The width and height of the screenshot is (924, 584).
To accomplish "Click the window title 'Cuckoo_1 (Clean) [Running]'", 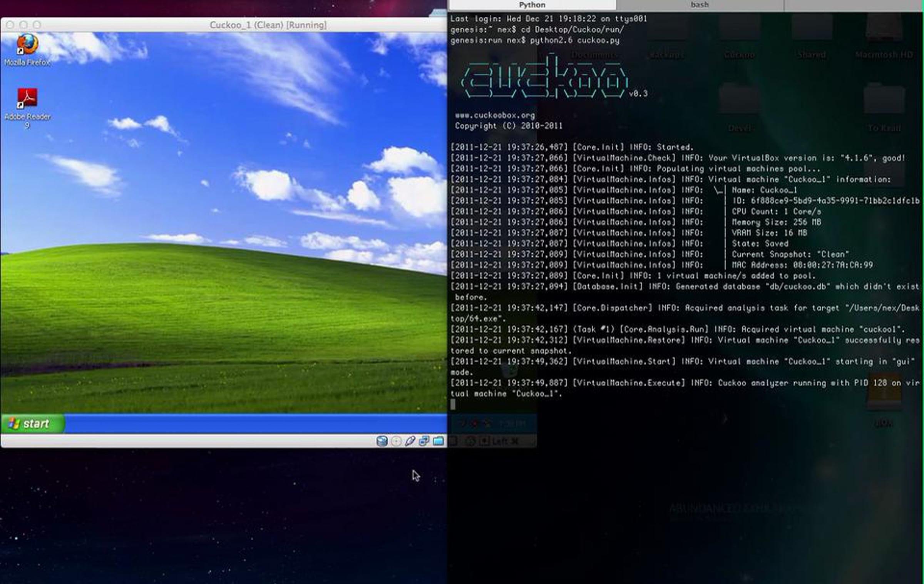I will tap(268, 25).
